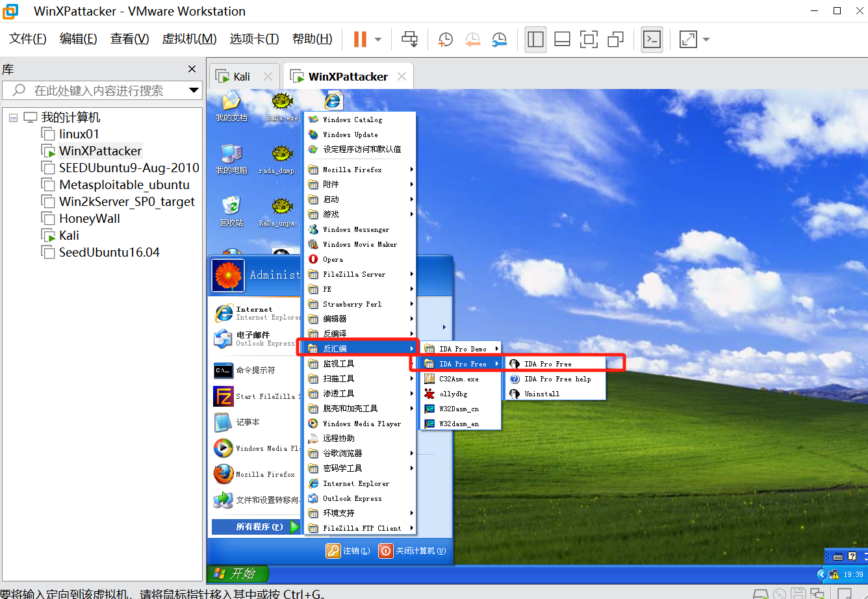
Task: Toggle the thumbnail bar view button
Action: [562, 40]
